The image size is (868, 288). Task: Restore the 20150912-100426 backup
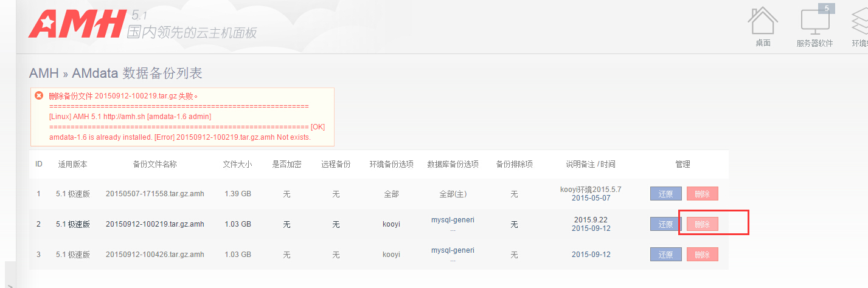(665, 255)
